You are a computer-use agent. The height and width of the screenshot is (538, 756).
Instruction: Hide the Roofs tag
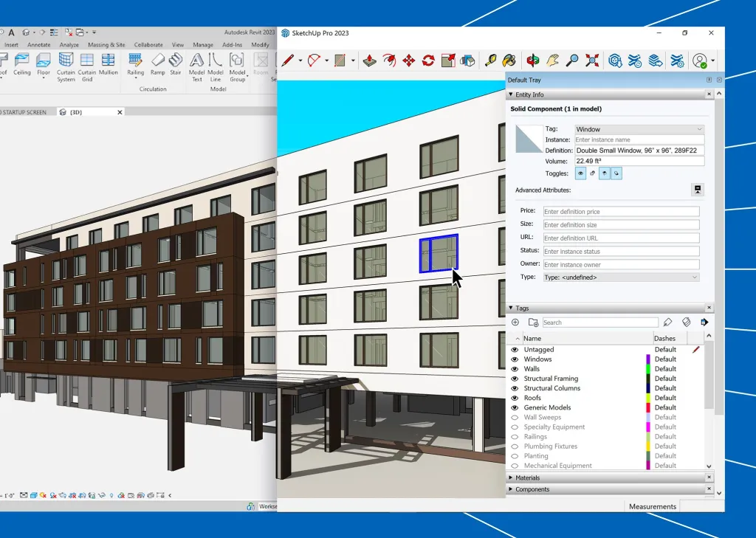515,398
